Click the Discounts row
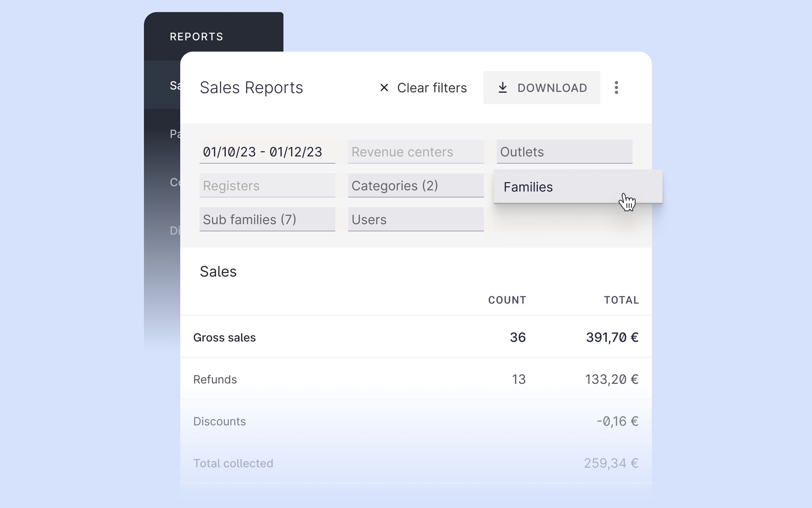The image size is (812, 508). pos(415,421)
